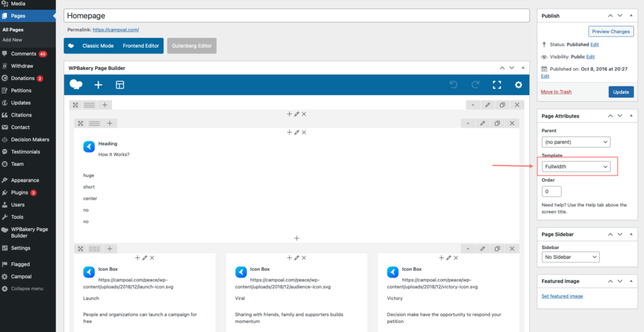The height and width of the screenshot is (332, 644).
Task: Delete the first outer row
Action: tap(517, 105)
